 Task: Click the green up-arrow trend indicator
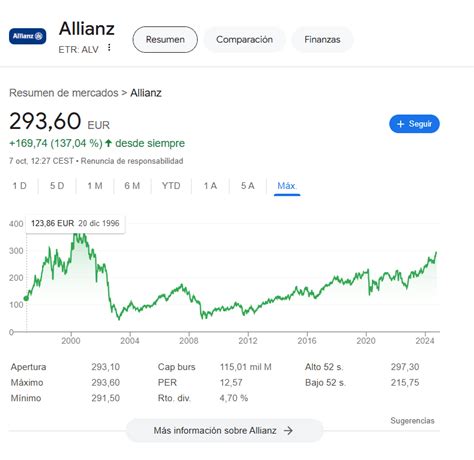[108, 144]
